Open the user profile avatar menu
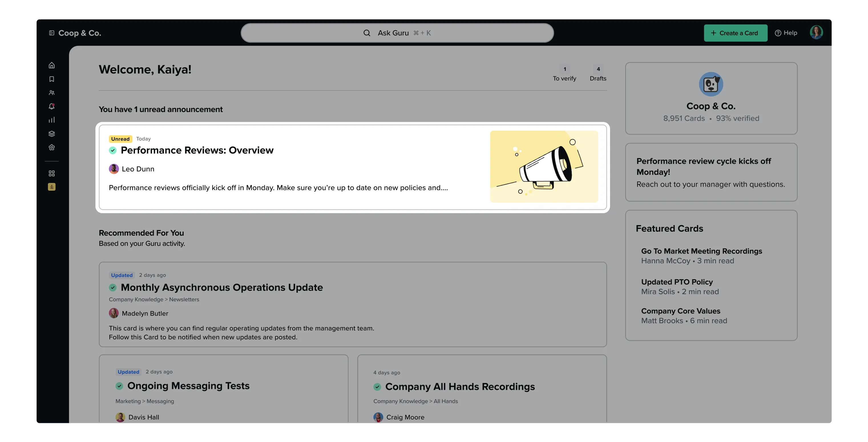This screenshot has width=868, height=442. tap(816, 33)
